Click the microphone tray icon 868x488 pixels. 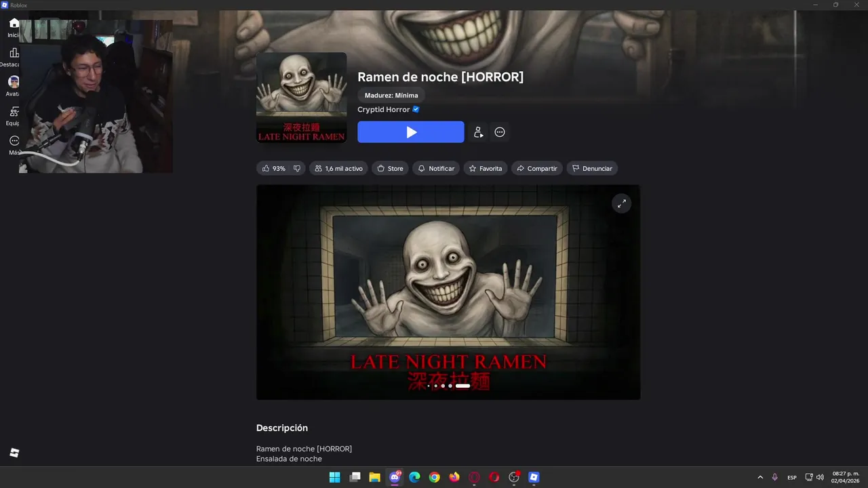point(775,477)
